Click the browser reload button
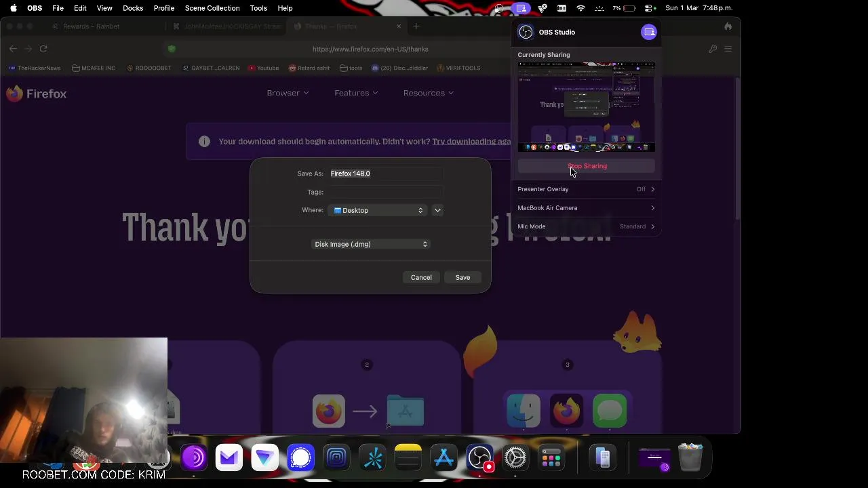868x488 pixels. pyautogui.click(x=43, y=49)
